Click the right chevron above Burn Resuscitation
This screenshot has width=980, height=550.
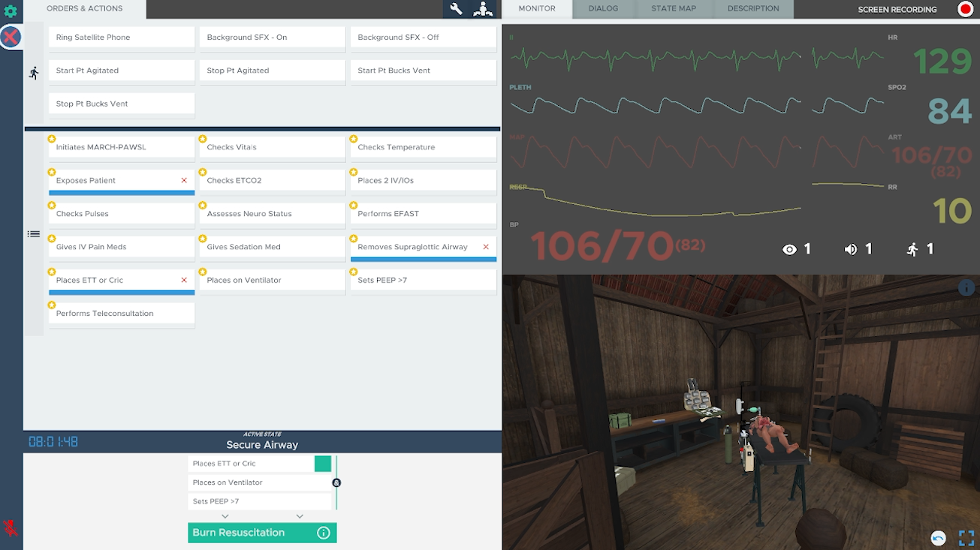(x=300, y=516)
